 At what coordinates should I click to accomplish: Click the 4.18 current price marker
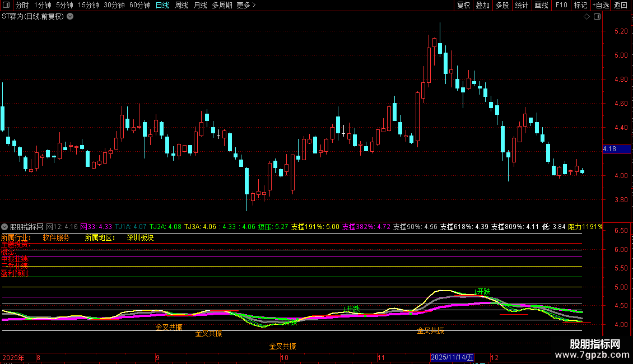tap(609, 149)
